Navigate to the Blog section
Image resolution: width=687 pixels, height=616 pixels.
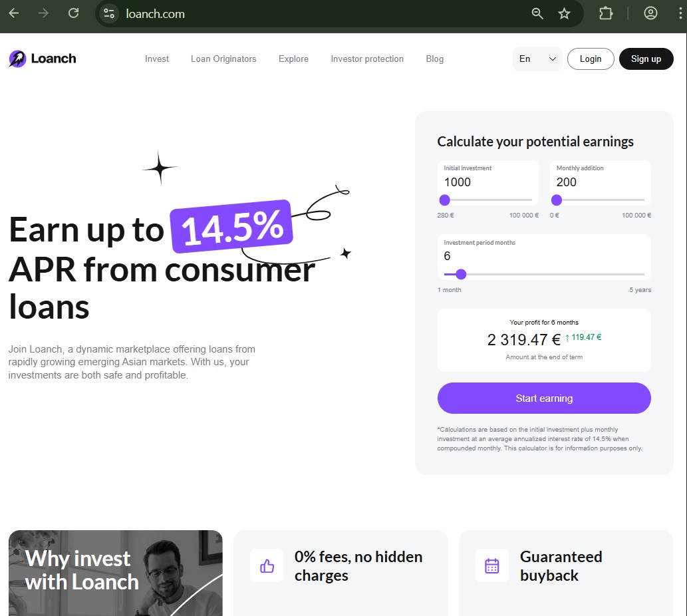(434, 59)
